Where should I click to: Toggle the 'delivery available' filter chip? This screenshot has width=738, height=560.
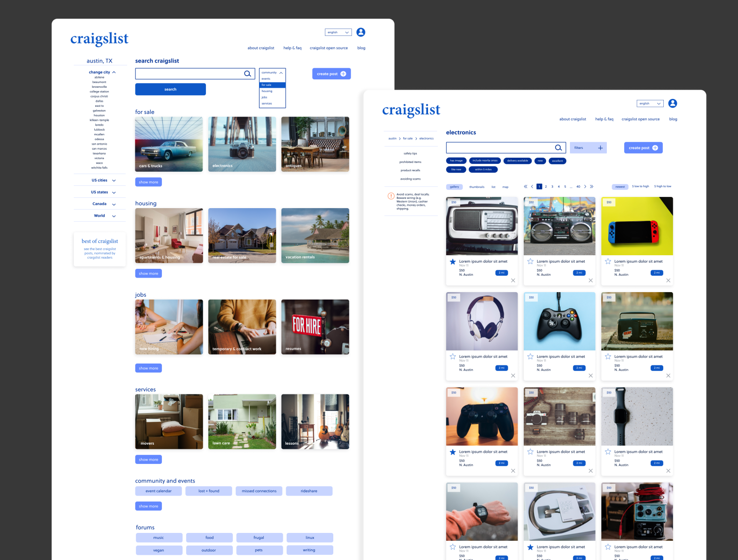518,161
